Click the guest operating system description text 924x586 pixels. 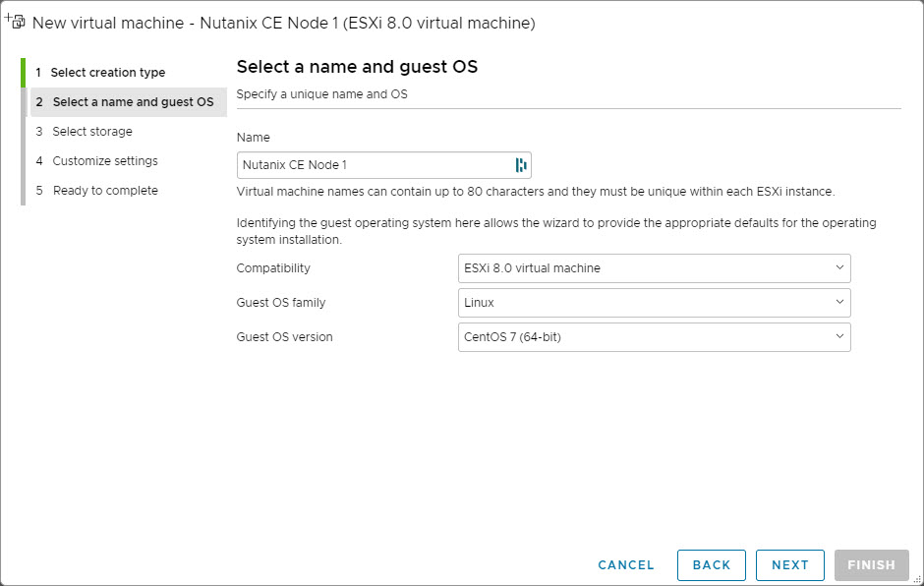click(x=556, y=231)
